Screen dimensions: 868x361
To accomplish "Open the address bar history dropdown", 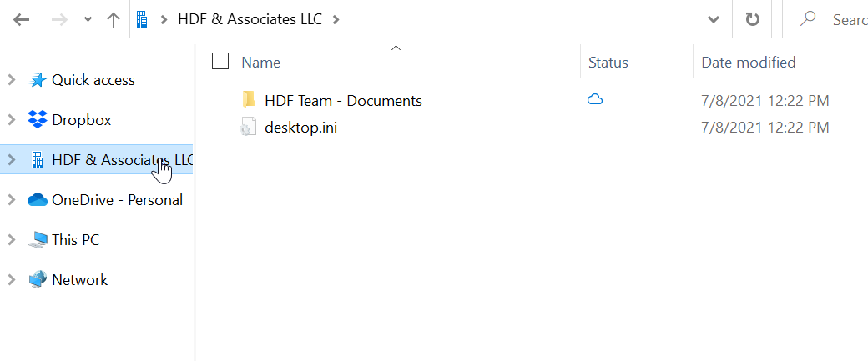I will pos(714,20).
